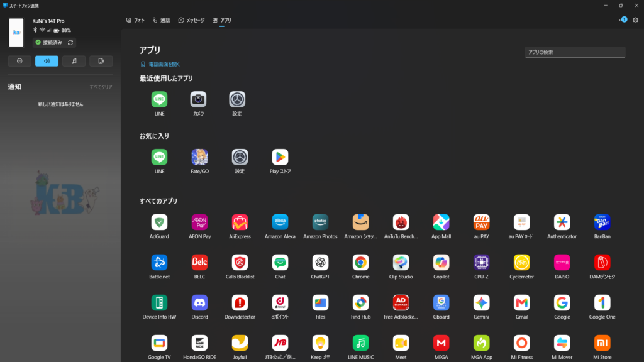Open Calls Blacklist app
The image size is (644, 362).
[x=240, y=262]
